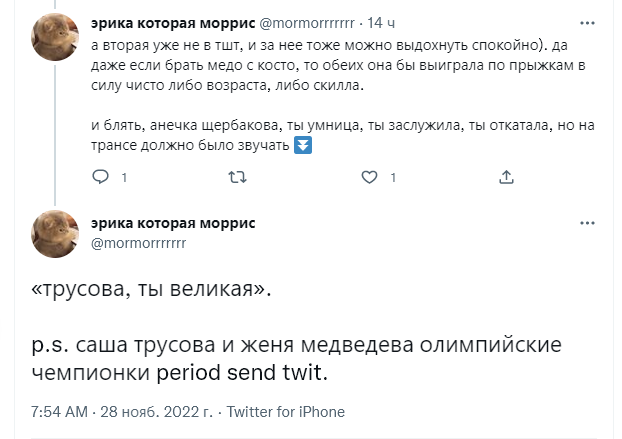Open the more options menu on the first tweet
The height and width of the screenshot is (439, 622).
(x=594, y=23)
